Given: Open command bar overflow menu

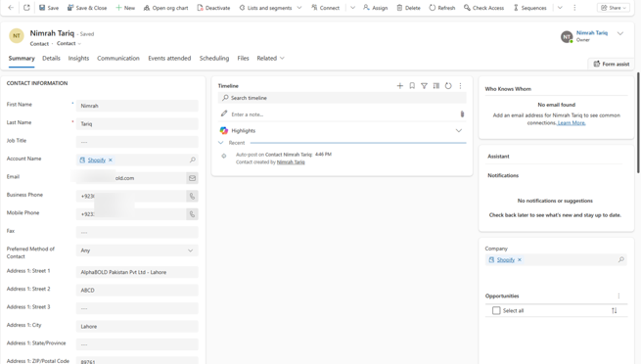Looking at the screenshot, I should [574, 8].
